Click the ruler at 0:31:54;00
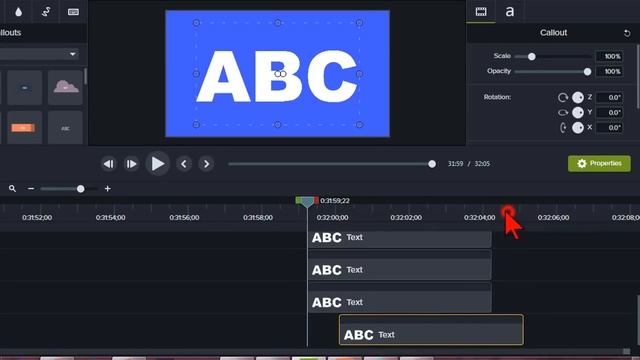640x360 pixels. (111, 218)
